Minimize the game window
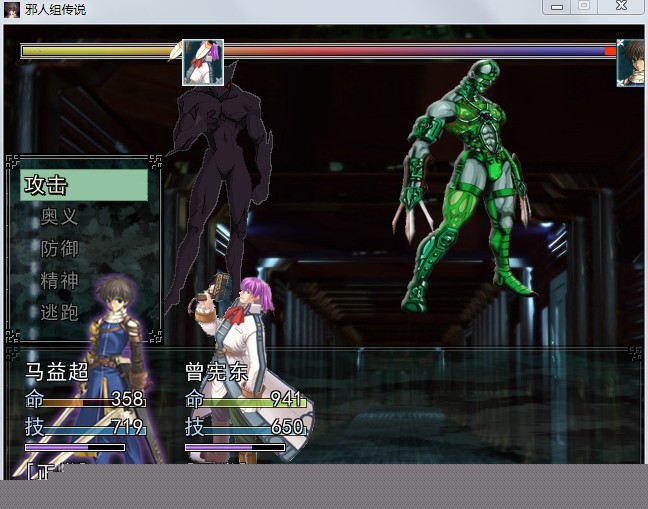The height and width of the screenshot is (509, 648). pyautogui.click(x=557, y=7)
